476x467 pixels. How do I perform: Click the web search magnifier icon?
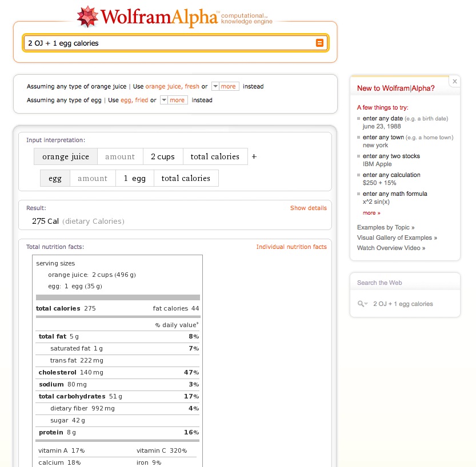click(361, 304)
